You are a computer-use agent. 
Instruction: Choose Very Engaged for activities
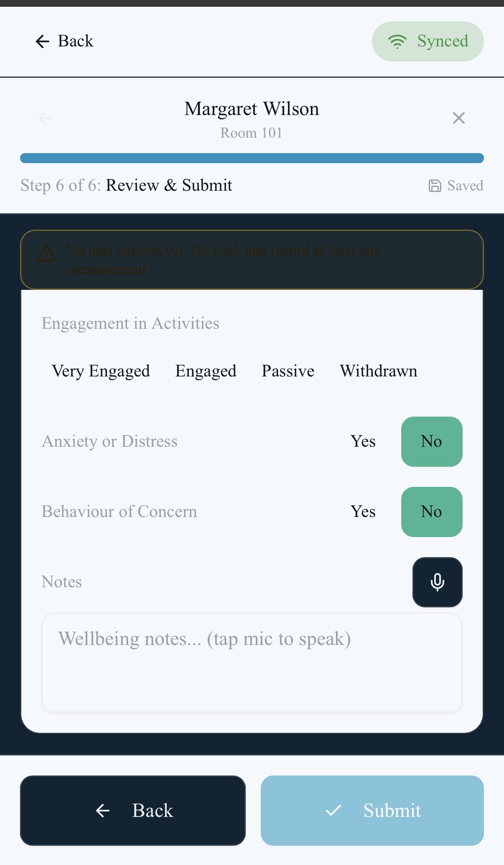[101, 371]
